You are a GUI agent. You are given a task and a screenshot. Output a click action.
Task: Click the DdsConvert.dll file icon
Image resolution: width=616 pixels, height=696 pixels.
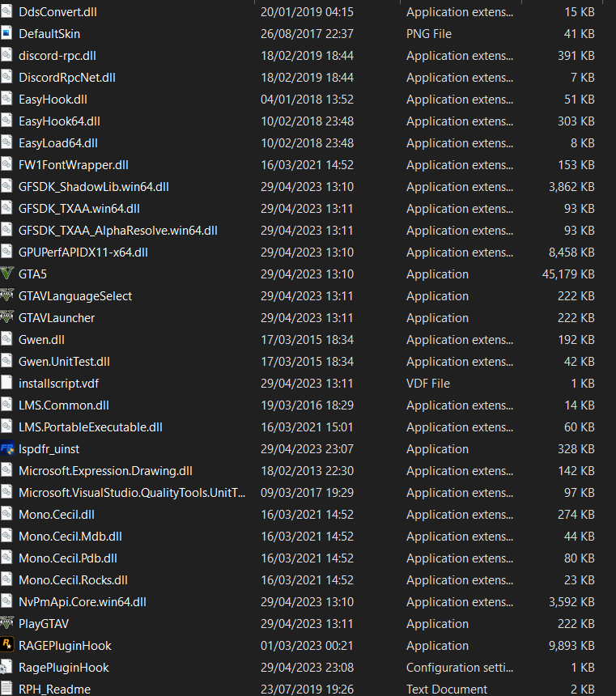6,11
